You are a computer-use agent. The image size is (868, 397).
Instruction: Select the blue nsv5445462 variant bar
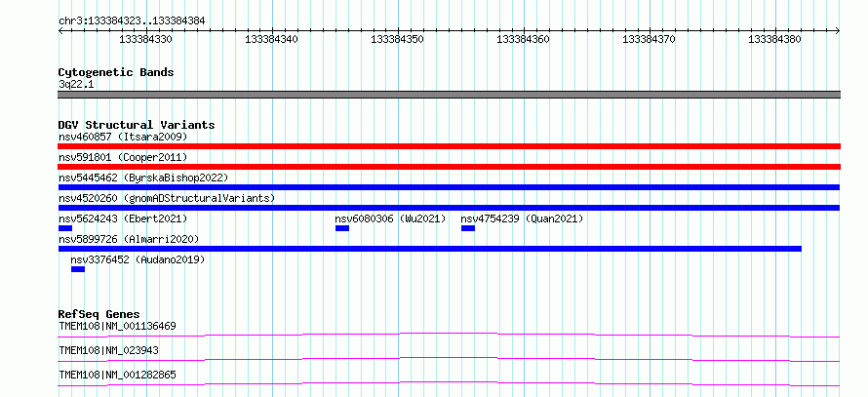(449, 187)
